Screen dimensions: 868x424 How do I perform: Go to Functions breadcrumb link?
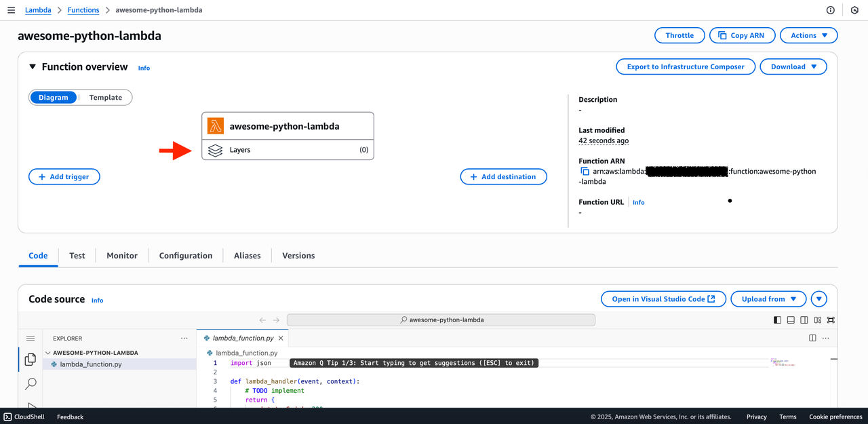pos(83,10)
